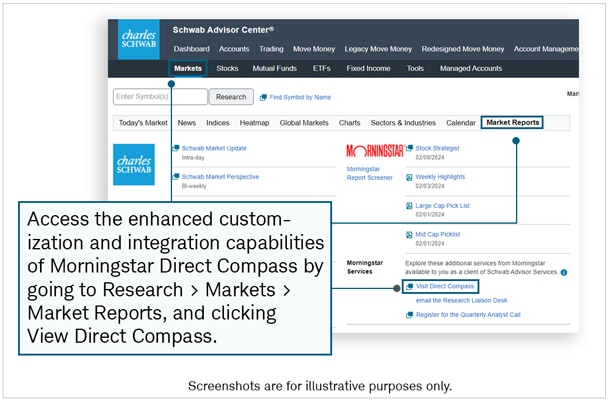Open Account Management menu item

point(546,49)
